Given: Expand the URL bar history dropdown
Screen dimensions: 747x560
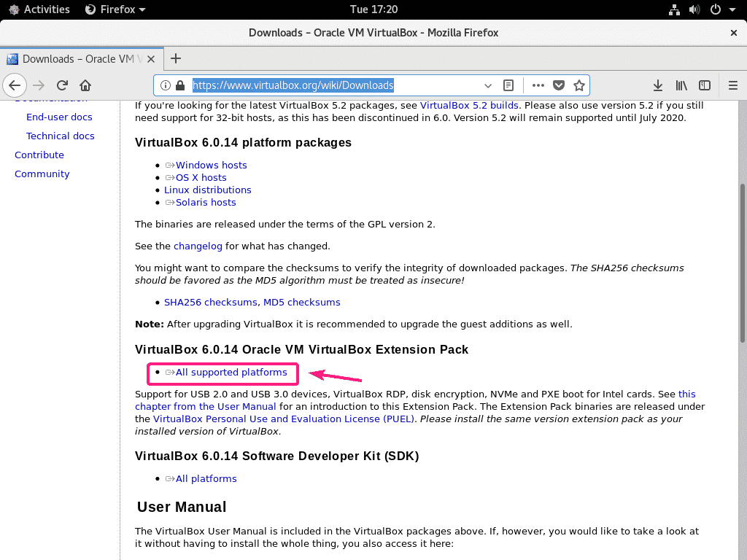Looking at the screenshot, I should point(488,85).
